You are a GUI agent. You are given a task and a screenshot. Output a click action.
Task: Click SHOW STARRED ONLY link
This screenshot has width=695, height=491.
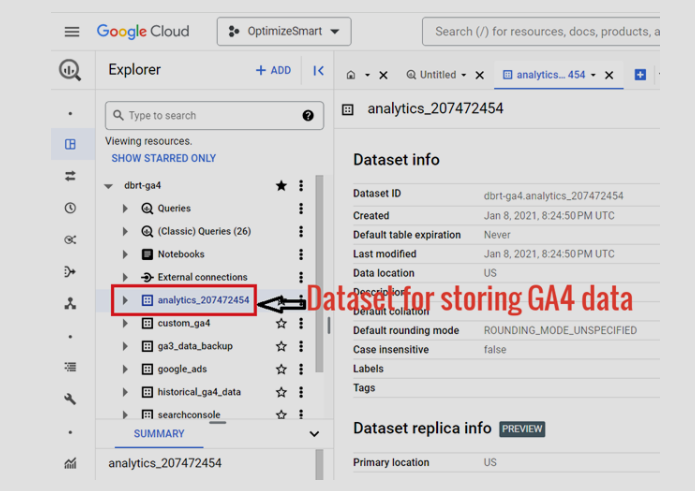click(x=164, y=158)
